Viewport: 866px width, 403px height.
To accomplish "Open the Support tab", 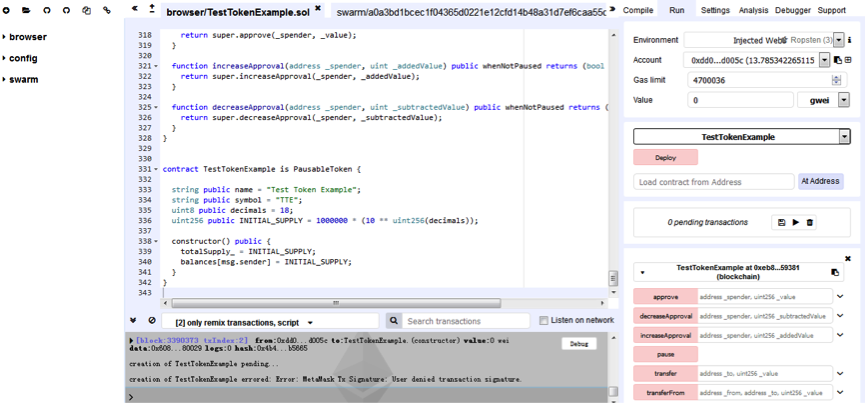I will [831, 10].
